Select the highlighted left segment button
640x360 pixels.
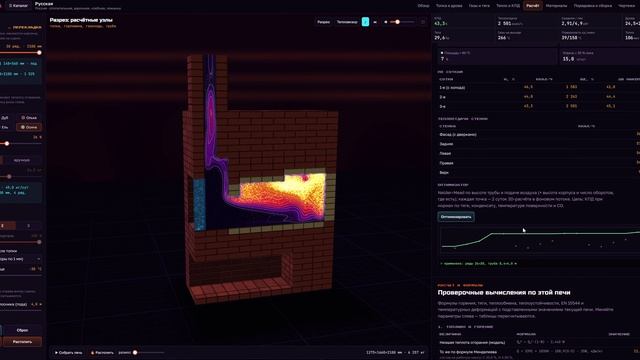pyautogui.click(x=7, y=226)
